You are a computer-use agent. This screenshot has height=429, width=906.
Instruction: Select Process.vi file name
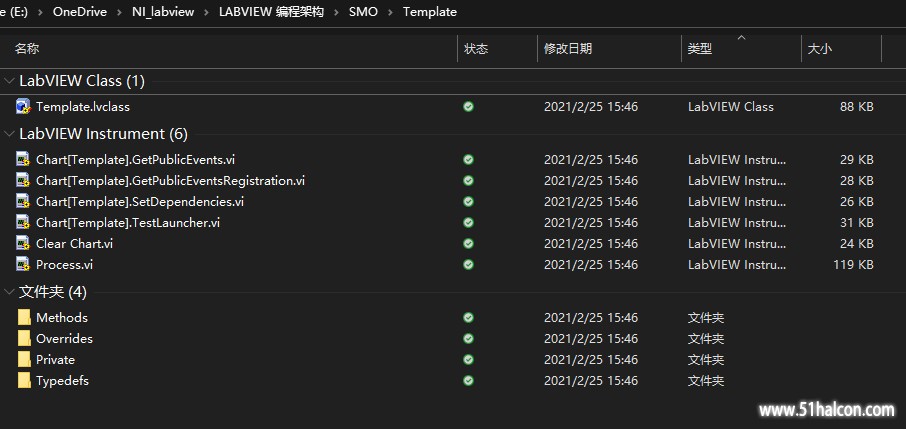click(64, 264)
